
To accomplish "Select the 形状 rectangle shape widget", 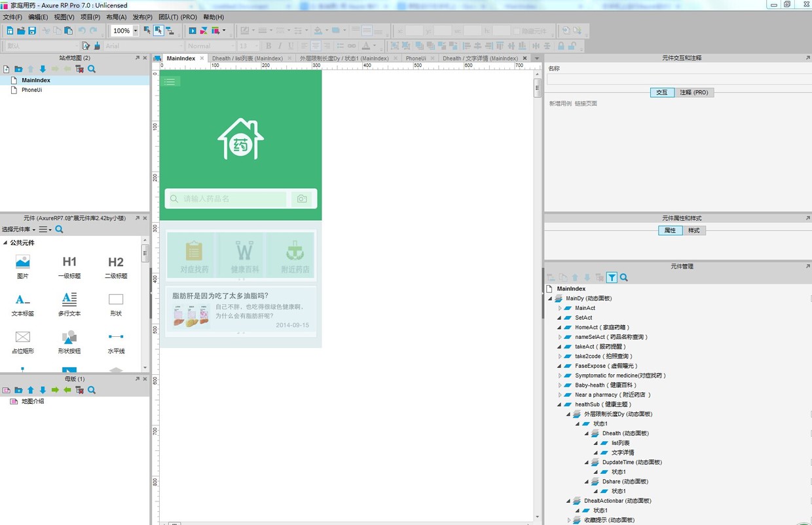I will tap(116, 305).
